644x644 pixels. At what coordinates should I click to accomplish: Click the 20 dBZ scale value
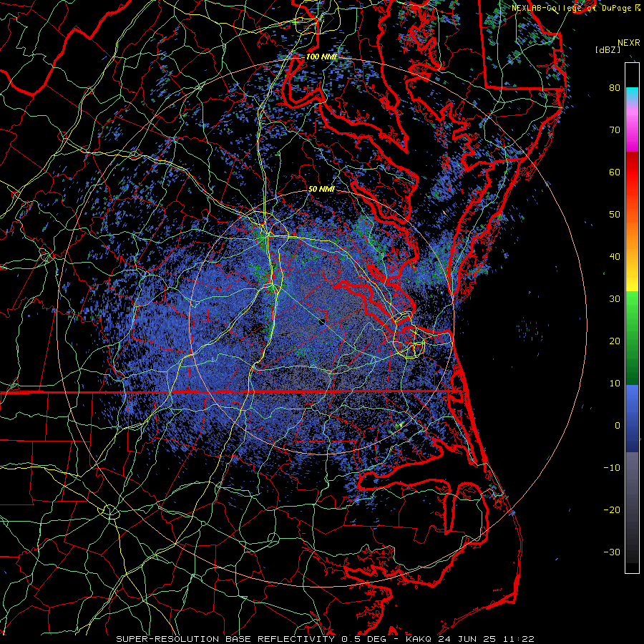tap(615, 341)
